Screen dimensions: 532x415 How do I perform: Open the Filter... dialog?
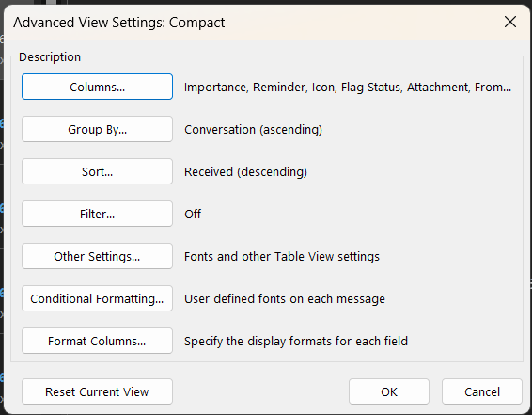tap(97, 214)
